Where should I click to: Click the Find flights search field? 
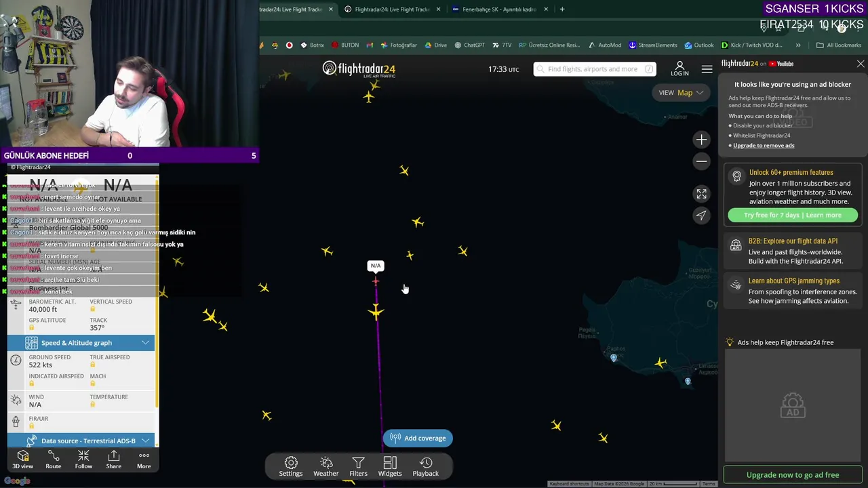[595, 69]
